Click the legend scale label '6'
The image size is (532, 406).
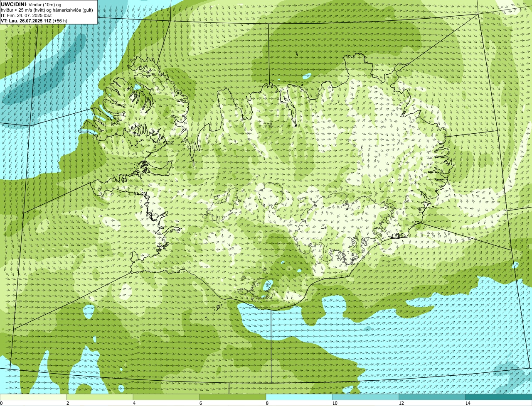[x=200, y=403]
